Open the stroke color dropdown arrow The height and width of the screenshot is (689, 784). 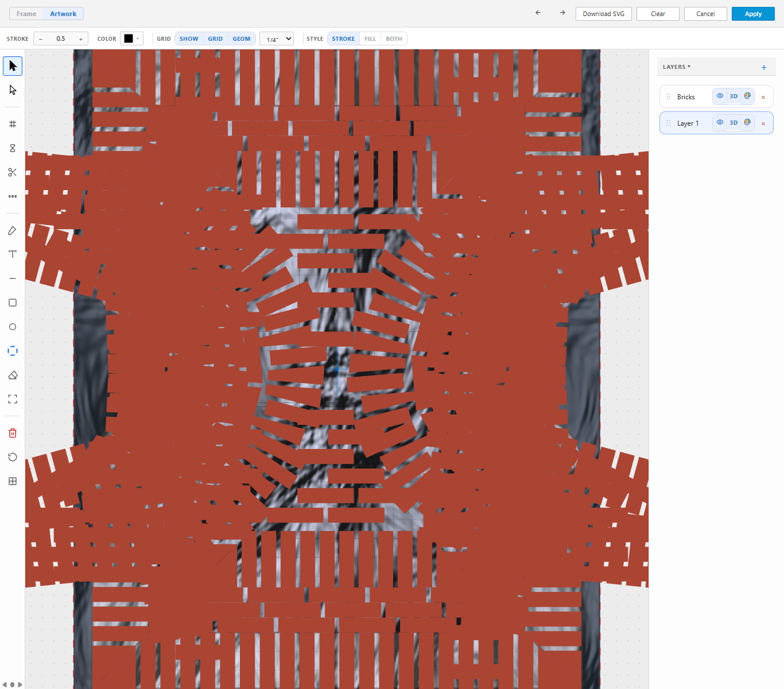(138, 38)
